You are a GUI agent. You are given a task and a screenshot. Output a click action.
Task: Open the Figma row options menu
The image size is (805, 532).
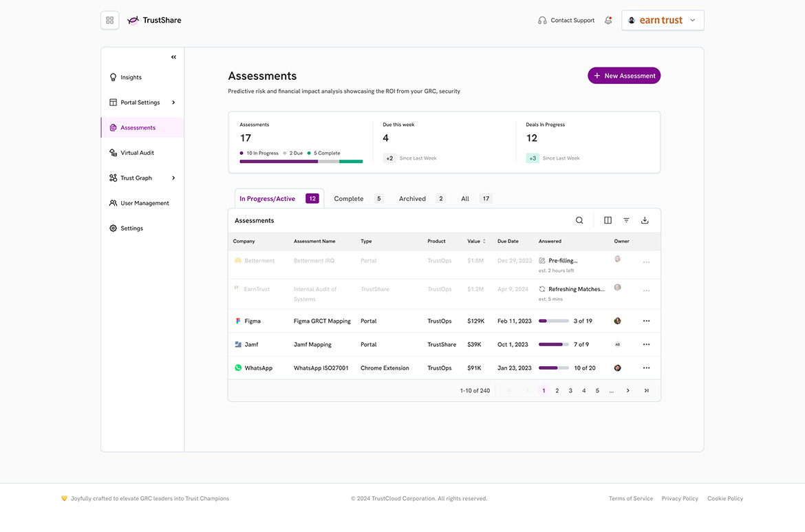(646, 321)
